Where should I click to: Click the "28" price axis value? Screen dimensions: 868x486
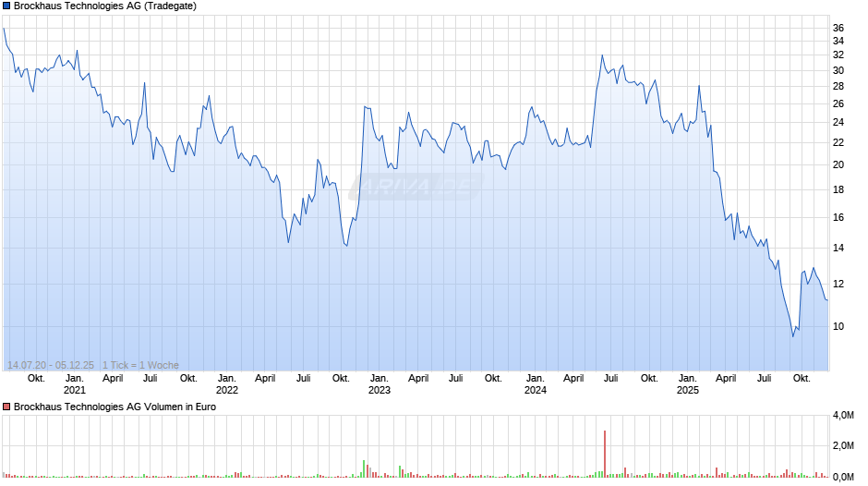pyautogui.click(x=838, y=87)
